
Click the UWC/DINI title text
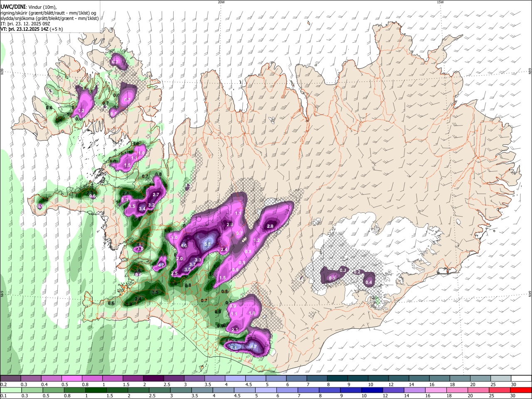[13, 7]
